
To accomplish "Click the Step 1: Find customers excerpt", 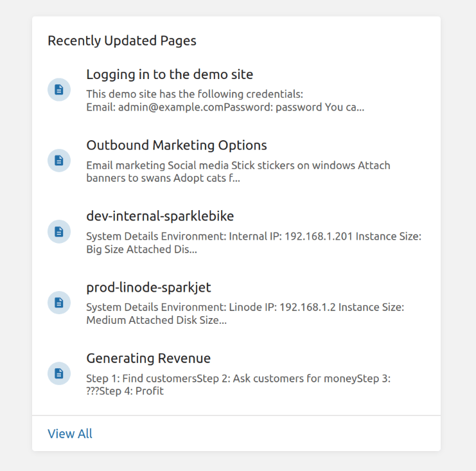I will tap(238, 384).
